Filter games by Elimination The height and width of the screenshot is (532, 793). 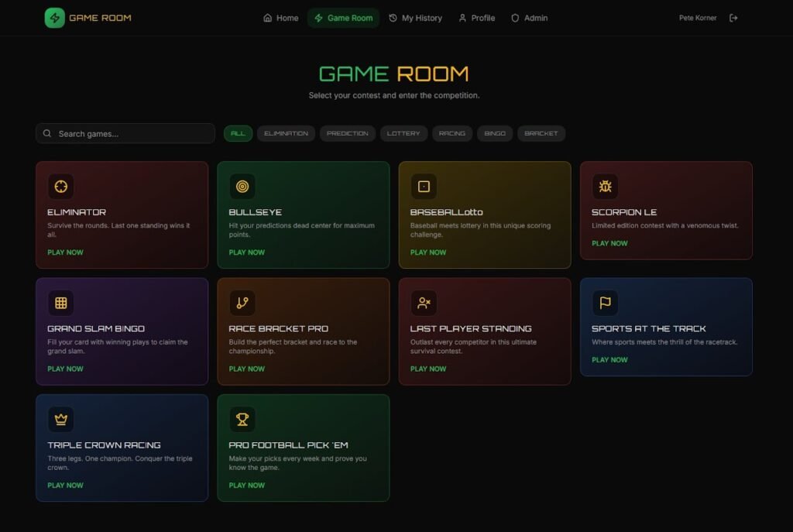[286, 133]
